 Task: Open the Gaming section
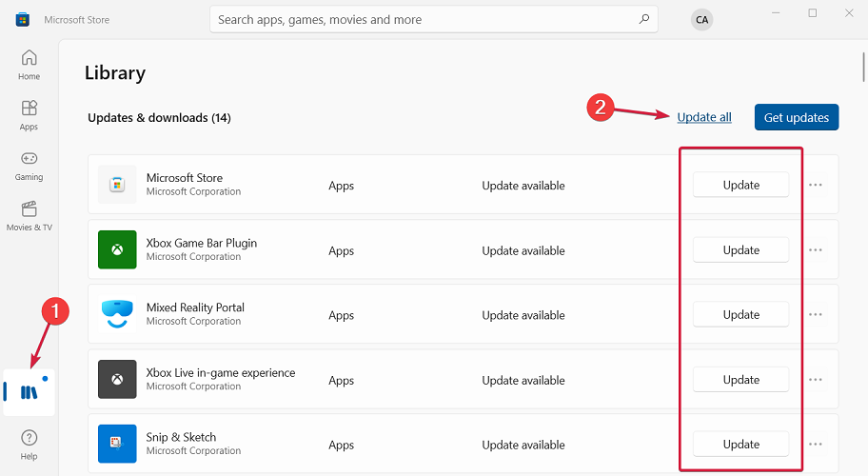coord(29,165)
